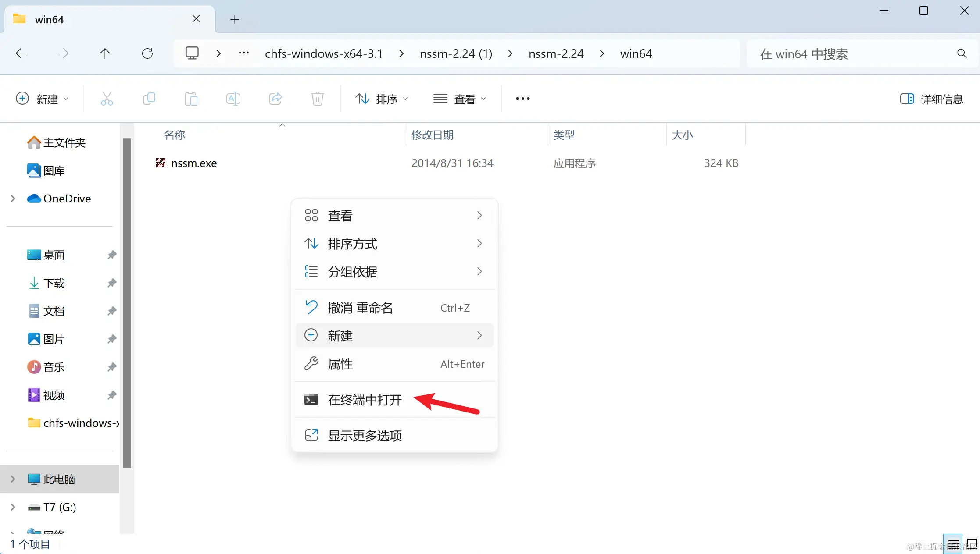The image size is (980, 554).
Task: Navigate to nssm-2.24 breadcrumb folder
Action: [x=556, y=53]
